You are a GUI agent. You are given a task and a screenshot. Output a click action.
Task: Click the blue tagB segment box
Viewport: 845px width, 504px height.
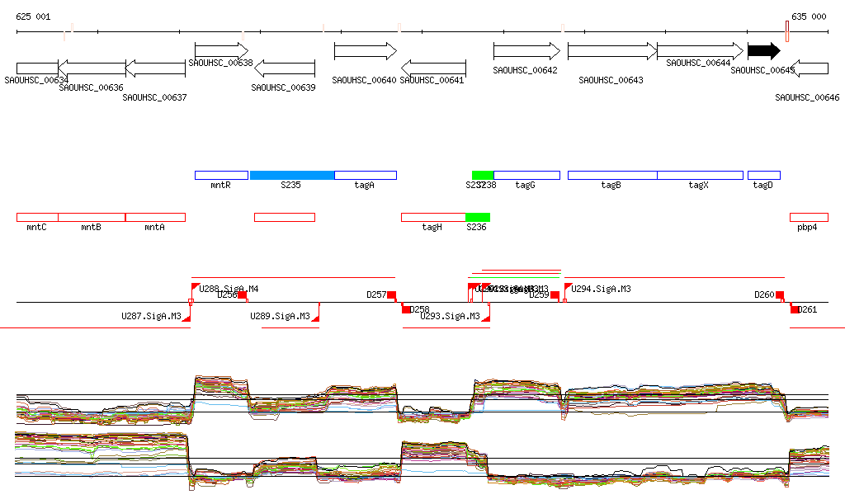click(x=613, y=175)
